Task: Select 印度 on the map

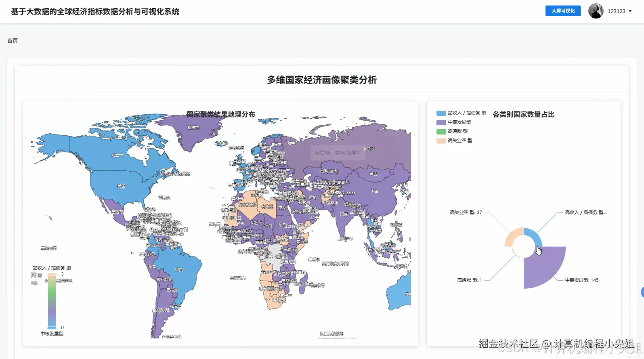Action: click(344, 214)
